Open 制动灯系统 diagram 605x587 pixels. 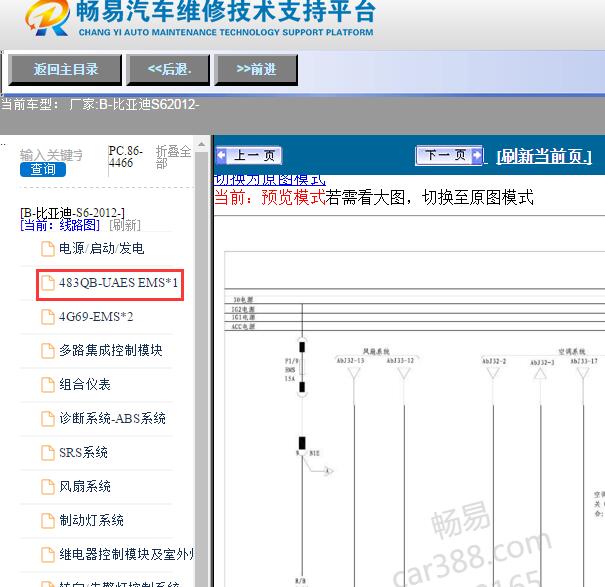coord(91,521)
